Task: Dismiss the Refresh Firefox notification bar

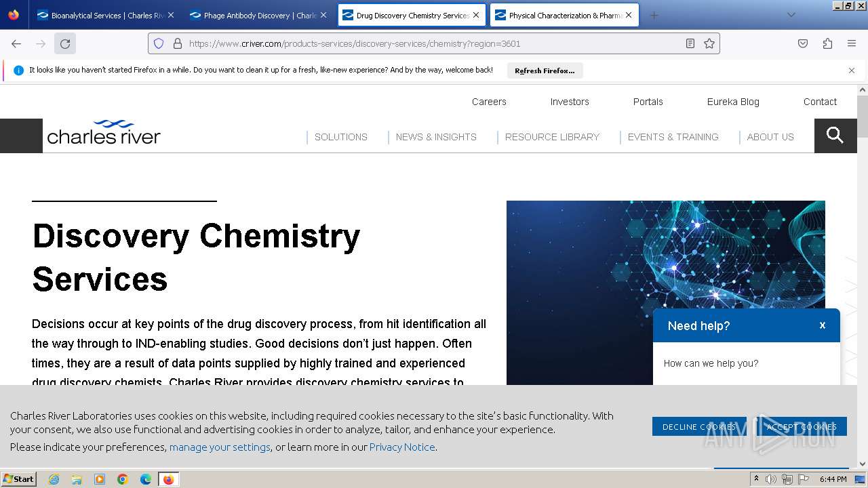Action: [x=852, y=70]
